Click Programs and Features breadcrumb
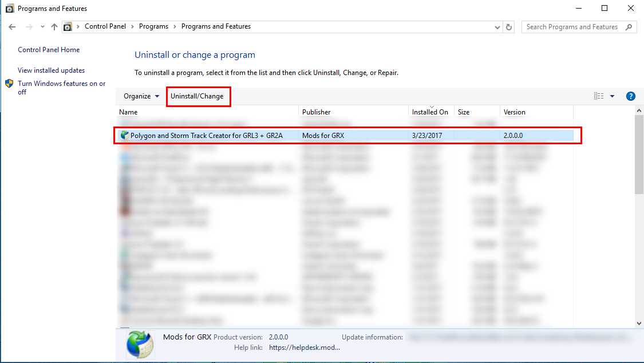Viewport: 644px width, 363px height. pyautogui.click(x=216, y=26)
